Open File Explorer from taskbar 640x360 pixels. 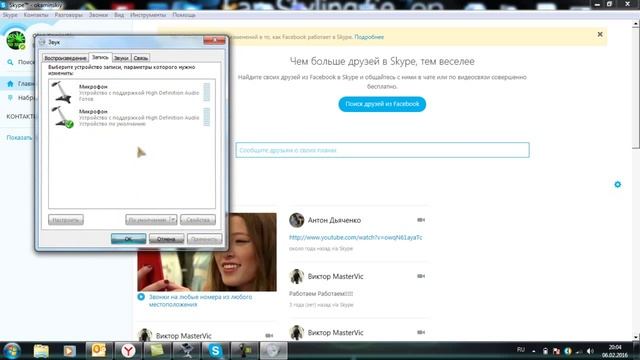[41, 351]
